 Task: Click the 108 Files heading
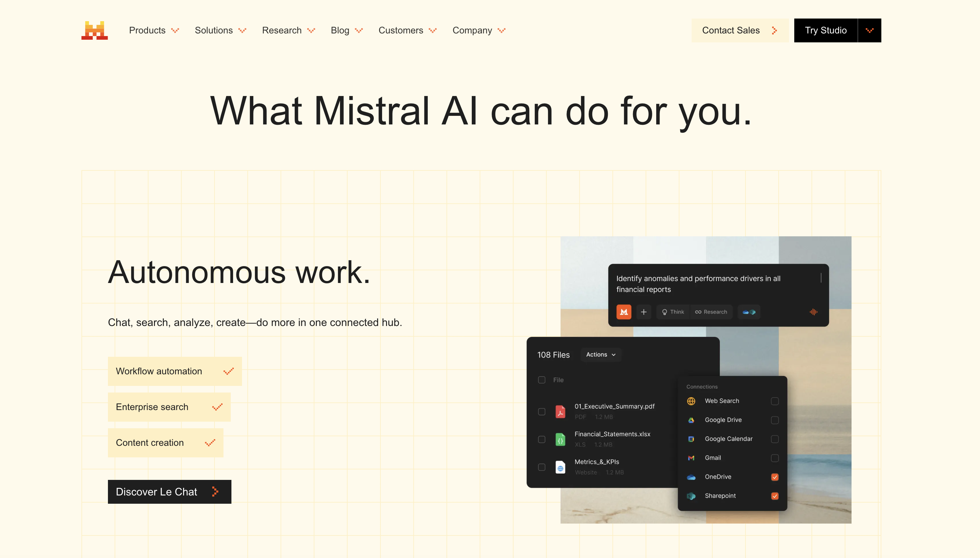[553, 354]
